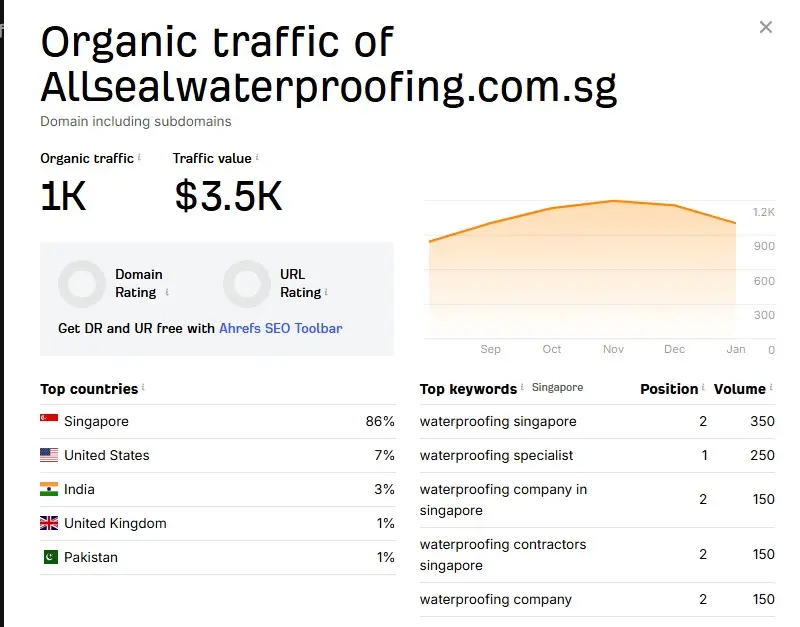Click the URL Rating info icon
This screenshot has width=800, height=627.
pyautogui.click(x=327, y=293)
